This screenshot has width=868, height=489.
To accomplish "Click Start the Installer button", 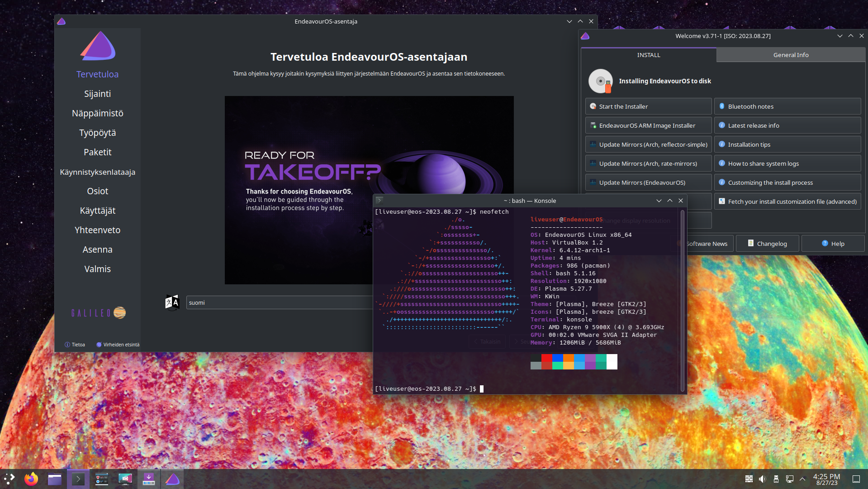I will click(648, 106).
